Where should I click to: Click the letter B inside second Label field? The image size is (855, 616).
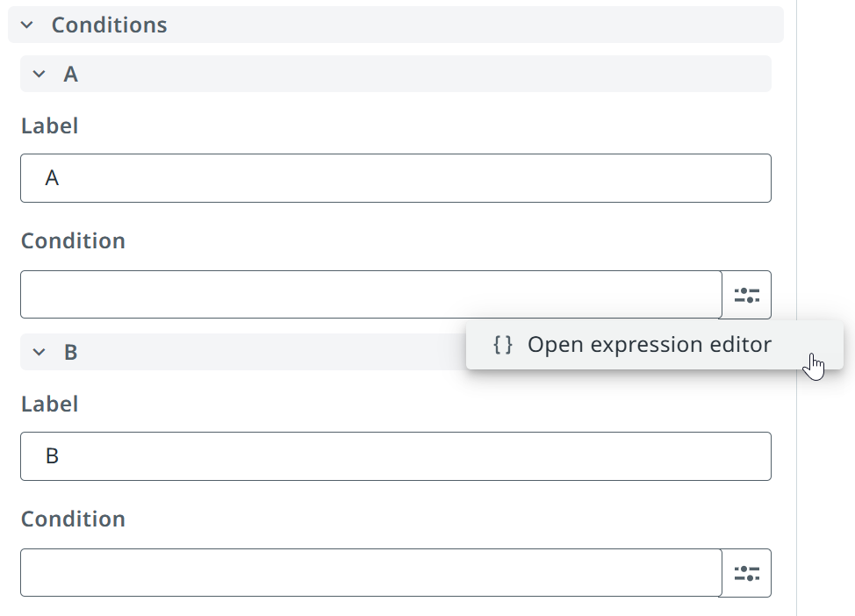coord(52,456)
